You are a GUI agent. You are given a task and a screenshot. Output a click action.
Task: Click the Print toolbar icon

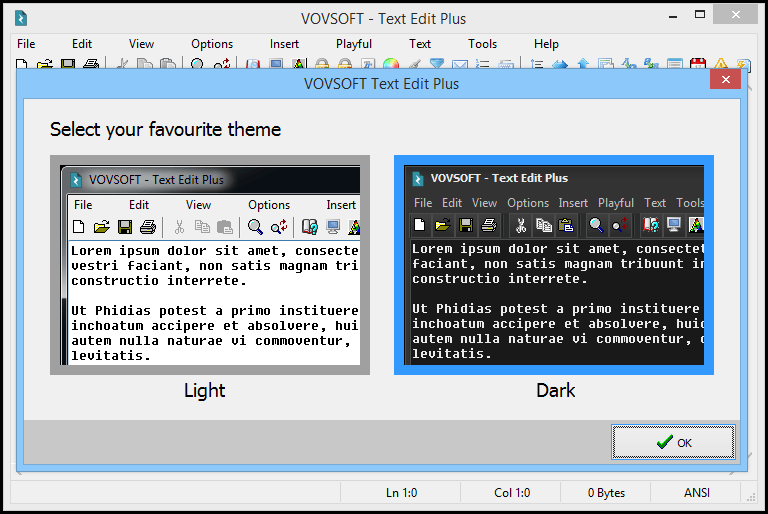coord(91,64)
